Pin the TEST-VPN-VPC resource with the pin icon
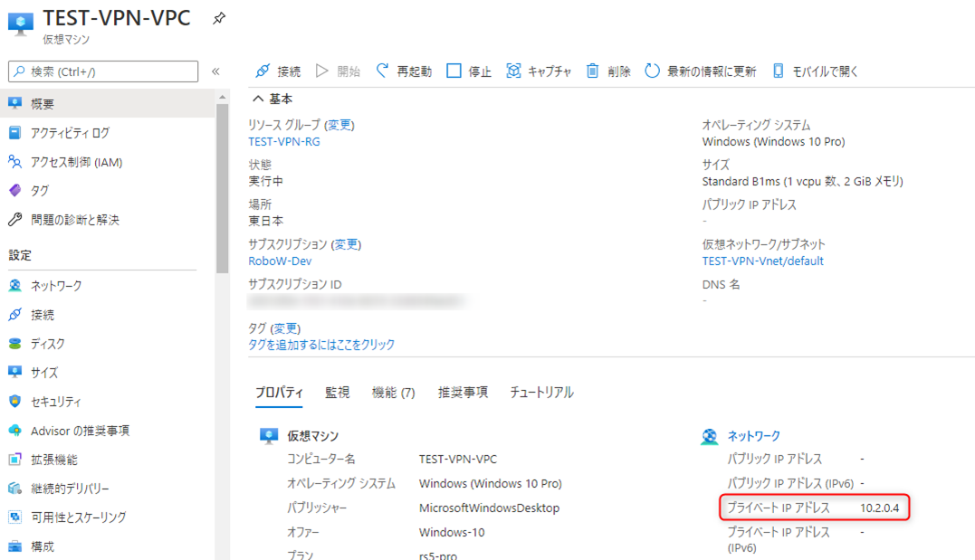This screenshot has width=975, height=560. point(219,19)
